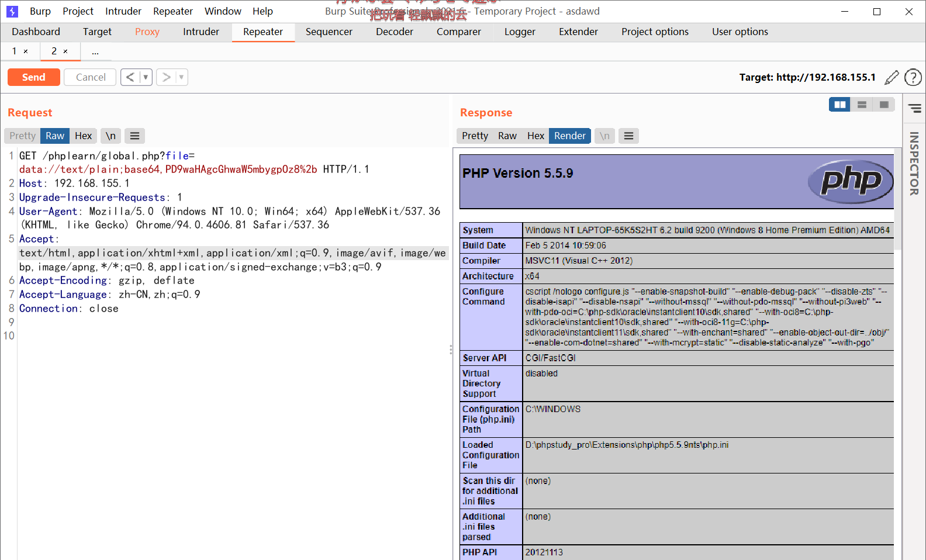Image resolution: width=926 pixels, height=560 pixels.
Task: Switch to the Logger tab
Action: pyautogui.click(x=520, y=32)
